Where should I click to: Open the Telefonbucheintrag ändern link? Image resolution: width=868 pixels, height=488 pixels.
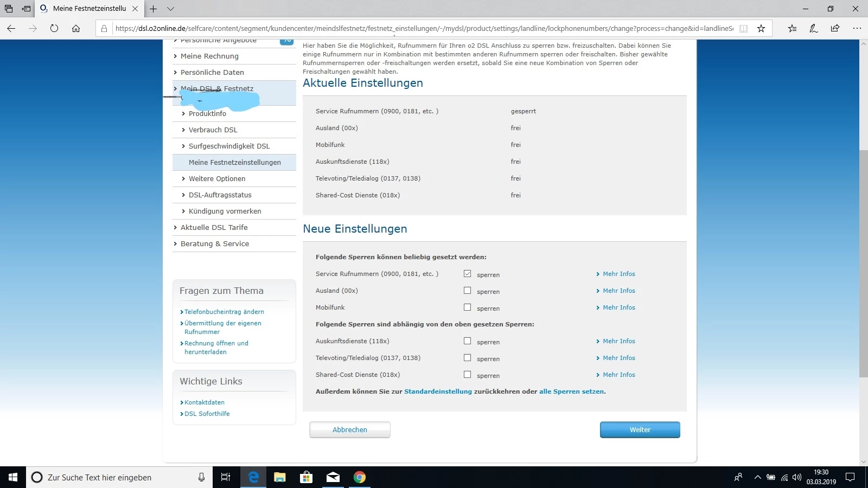tap(224, 312)
